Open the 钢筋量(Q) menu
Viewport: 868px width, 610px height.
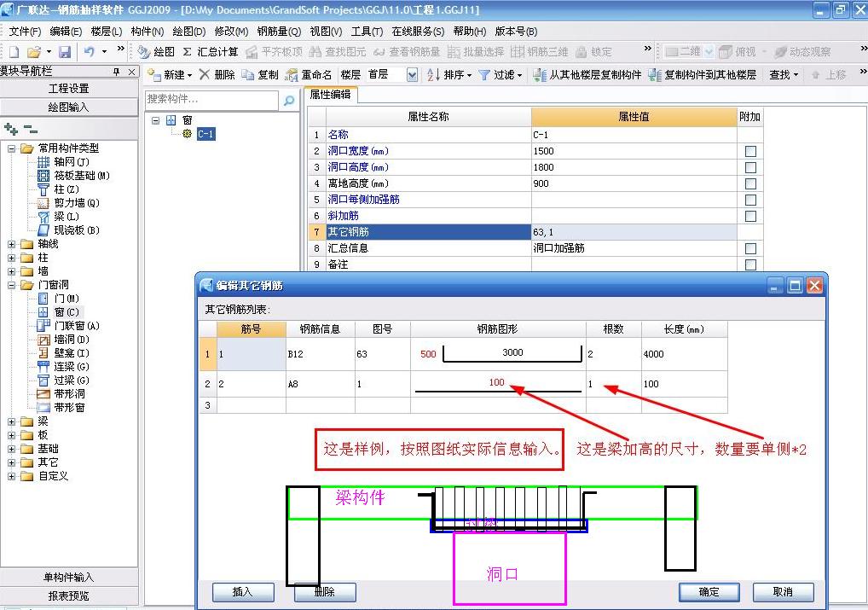coord(279,32)
